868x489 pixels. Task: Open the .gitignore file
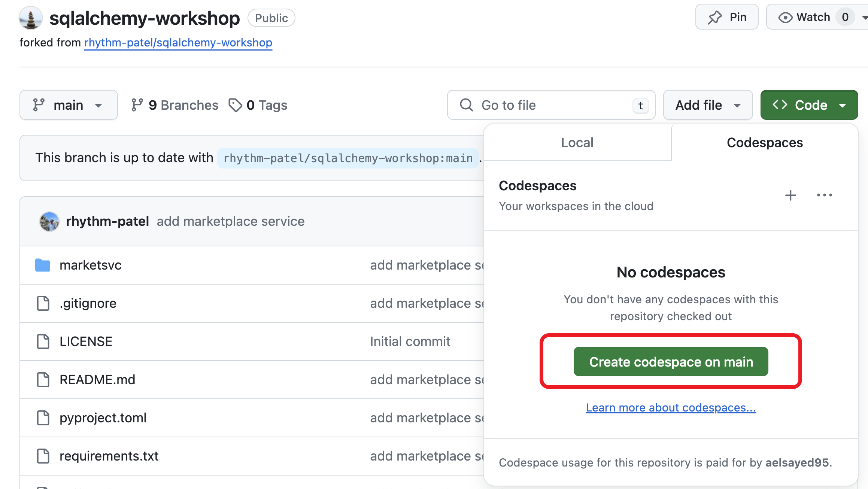[88, 303]
